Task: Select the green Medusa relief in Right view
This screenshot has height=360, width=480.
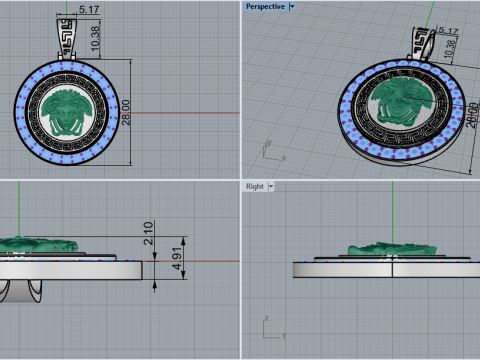Action: (392, 249)
